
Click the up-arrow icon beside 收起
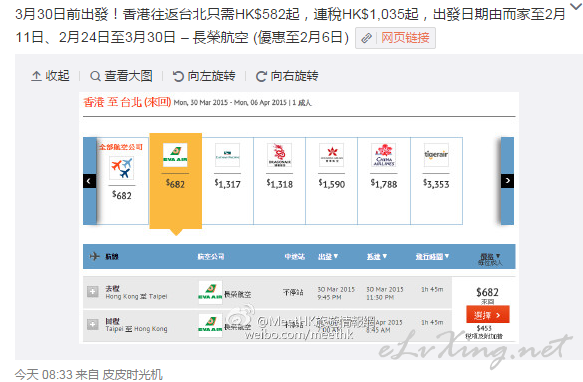click(x=36, y=76)
